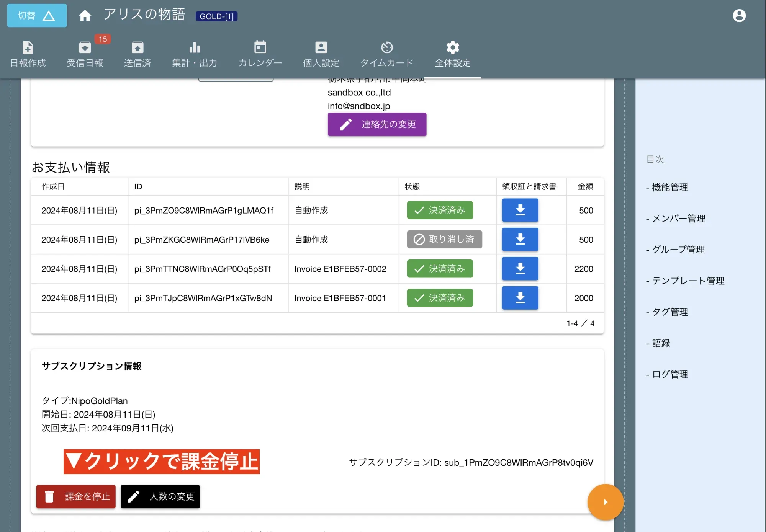Open the account profile icon top right
Viewport: 766px width, 532px height.
tap(739, 15)
